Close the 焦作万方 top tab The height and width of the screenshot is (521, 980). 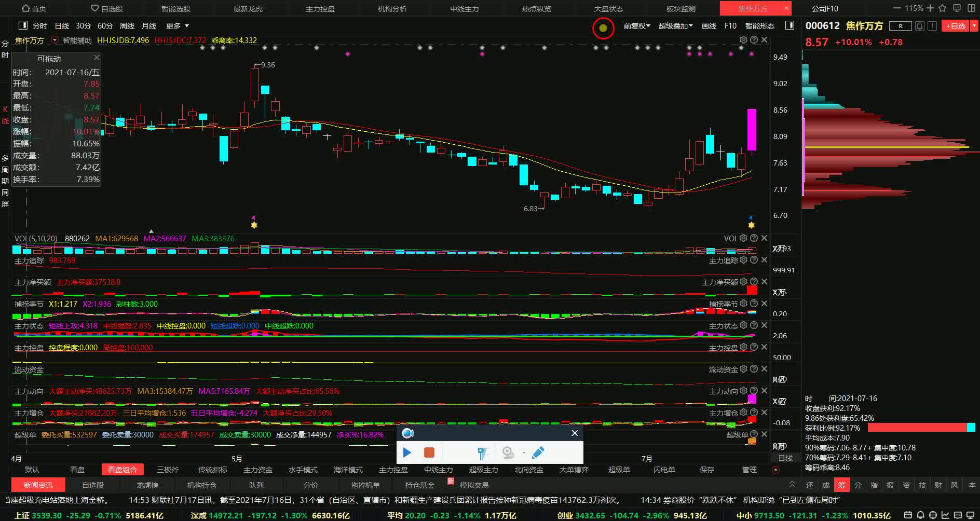pos(786,8)
